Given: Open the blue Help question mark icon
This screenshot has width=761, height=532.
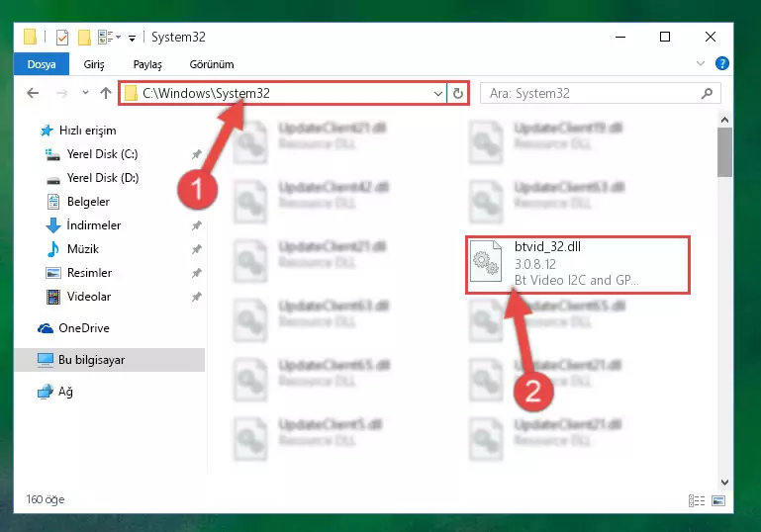Looking at the screenshot, I should (x=721, y=63).
